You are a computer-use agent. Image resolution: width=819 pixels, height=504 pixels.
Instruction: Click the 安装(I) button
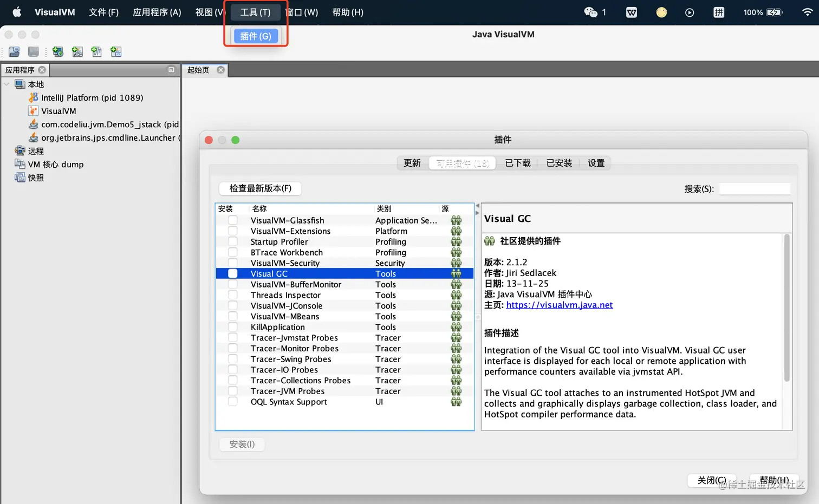[x=242, y=444]
